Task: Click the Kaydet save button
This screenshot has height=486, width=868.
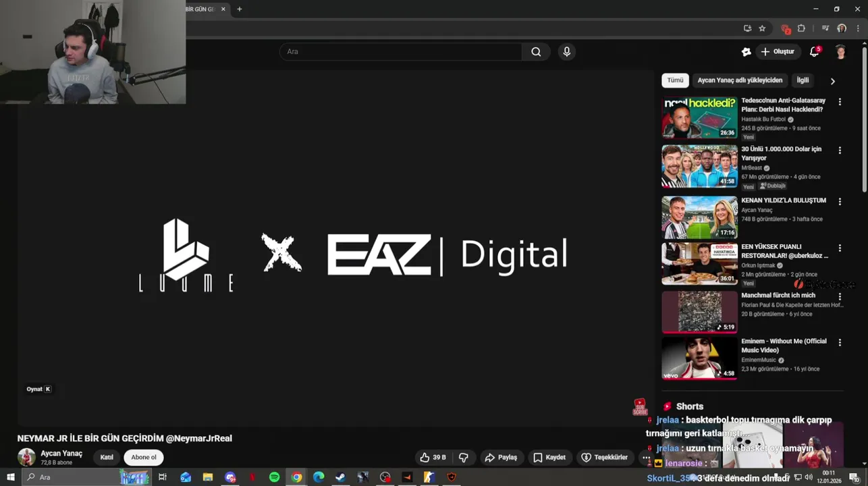Action: [549, 458]
